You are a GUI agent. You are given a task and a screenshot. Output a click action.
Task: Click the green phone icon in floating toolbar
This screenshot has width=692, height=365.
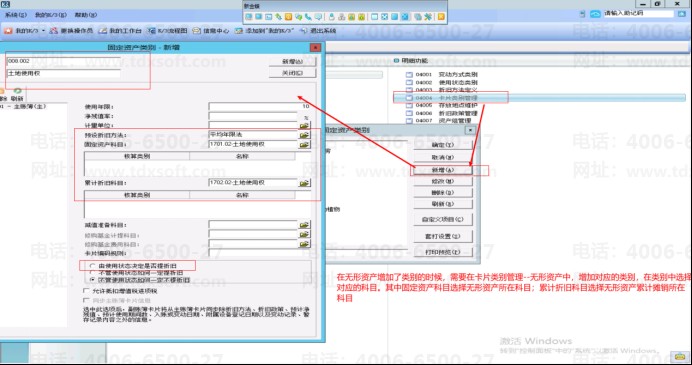308,17
